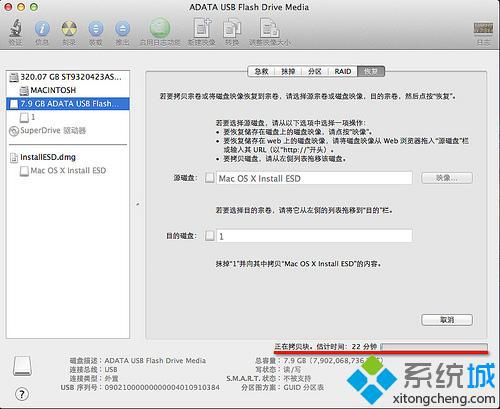This screenshot has height=409, width=500.
Task: Click the MACINTOSH volume icon in sidebar
Action: tap(24, 90)
